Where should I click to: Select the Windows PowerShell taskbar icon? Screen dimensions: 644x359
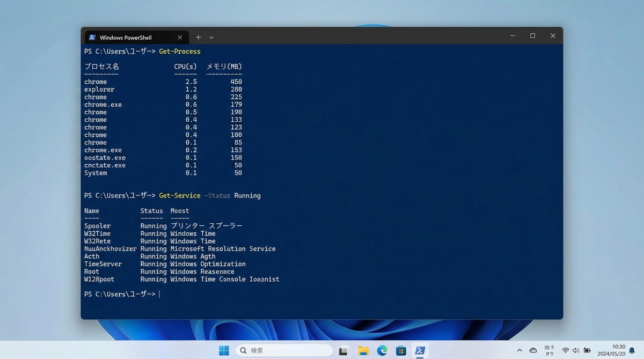(x=420, y=350)
